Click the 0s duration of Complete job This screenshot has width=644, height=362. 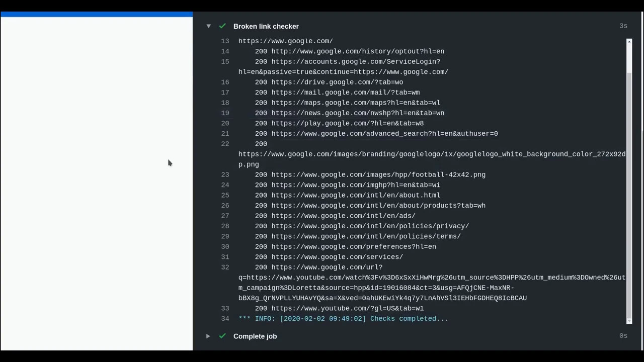click(623, 336)
